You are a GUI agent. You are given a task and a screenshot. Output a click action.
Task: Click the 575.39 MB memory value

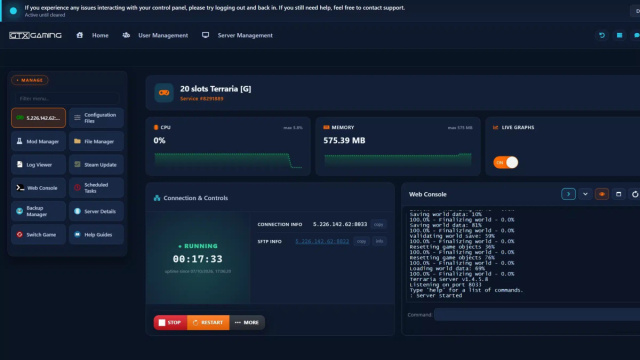[x=344, y=140]
